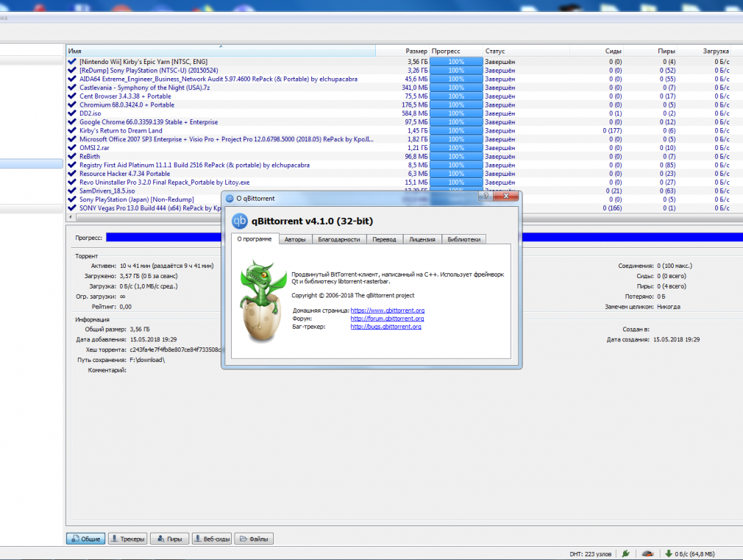The width and height of the screenshot is (743, 560).
Task: Select the Resource Hacker 4.7.34 Portable name
Action: coord(124,174)
